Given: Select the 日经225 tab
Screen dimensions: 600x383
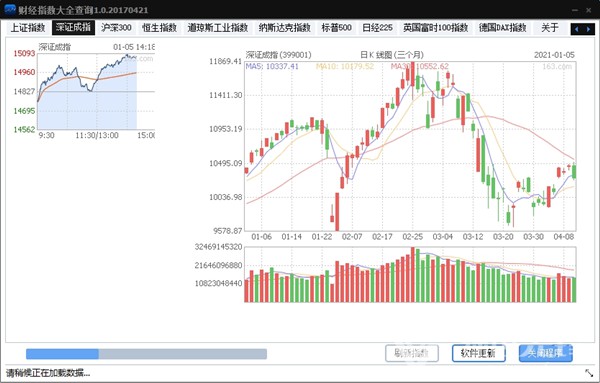Looking at the screenshot, I should (377, 28).
